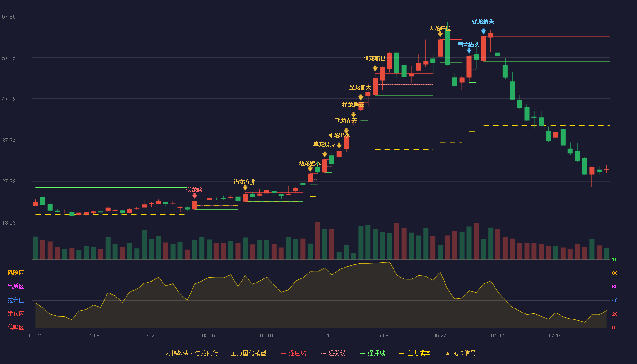
Task: Click the 67.80 price axis label
Action: coord(9,17)
